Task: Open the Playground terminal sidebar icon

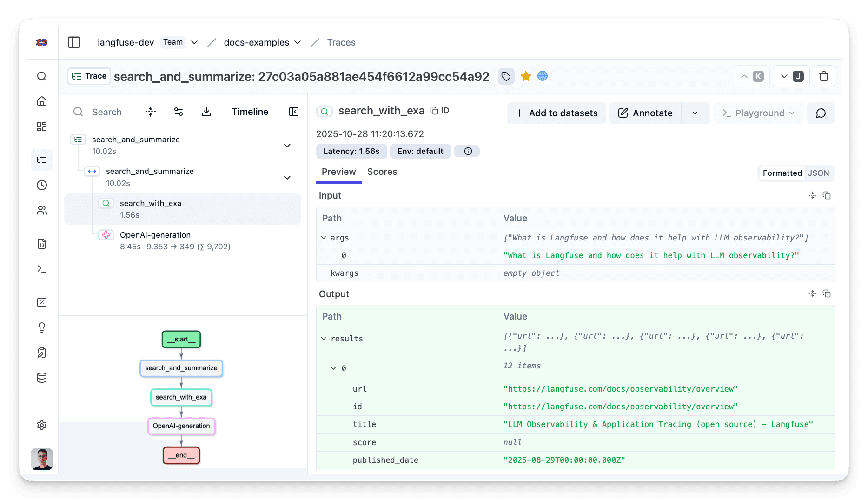Action: pyautogui.click(x=42, y=269)
